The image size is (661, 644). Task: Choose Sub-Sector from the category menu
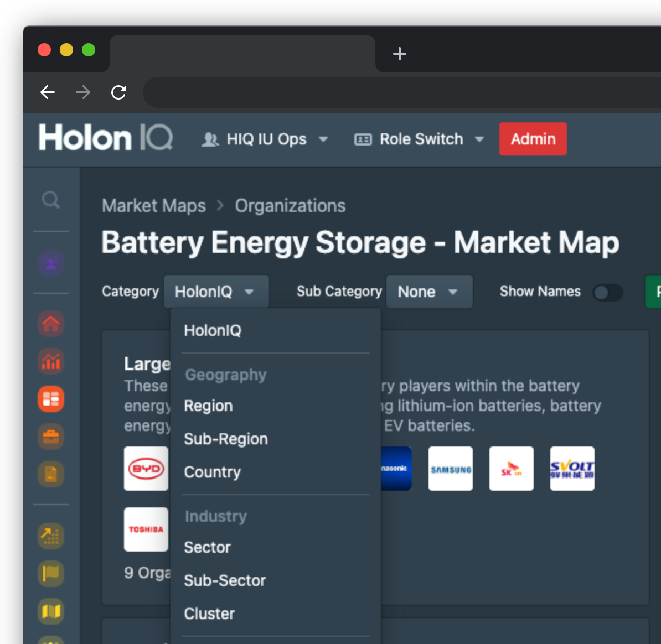tap(275, 580)
